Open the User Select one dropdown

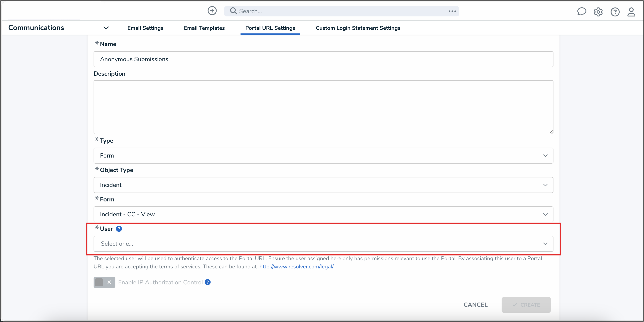[323, 244]
